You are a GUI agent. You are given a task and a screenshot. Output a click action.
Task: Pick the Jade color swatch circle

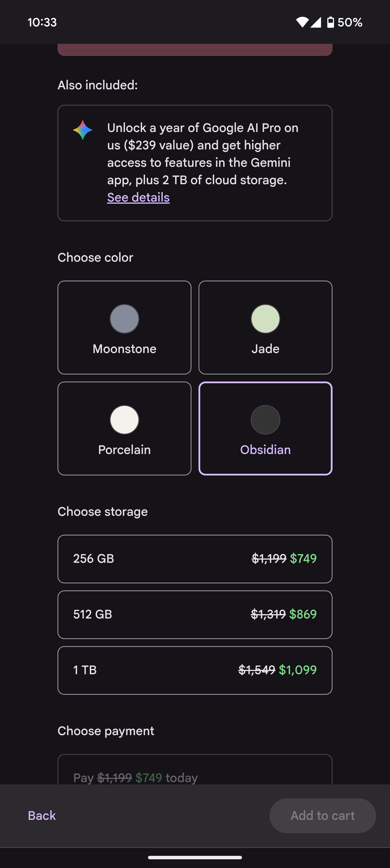(265, 319)
